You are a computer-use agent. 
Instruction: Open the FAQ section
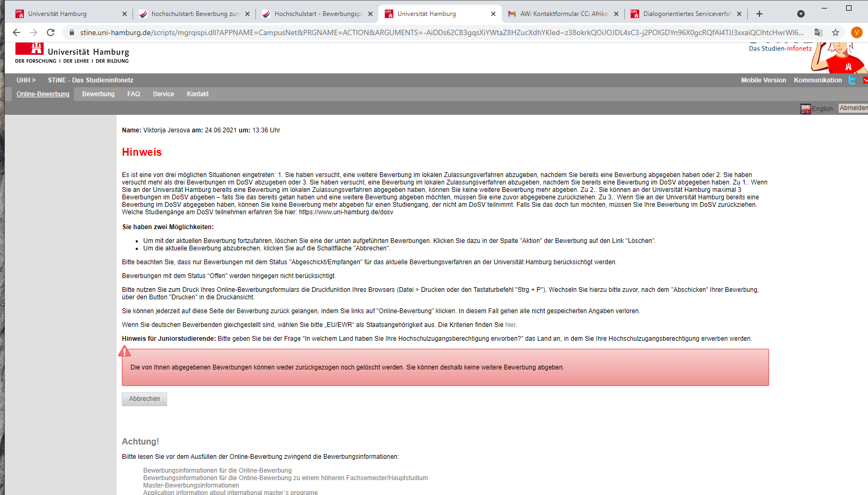tap(134, 94)
